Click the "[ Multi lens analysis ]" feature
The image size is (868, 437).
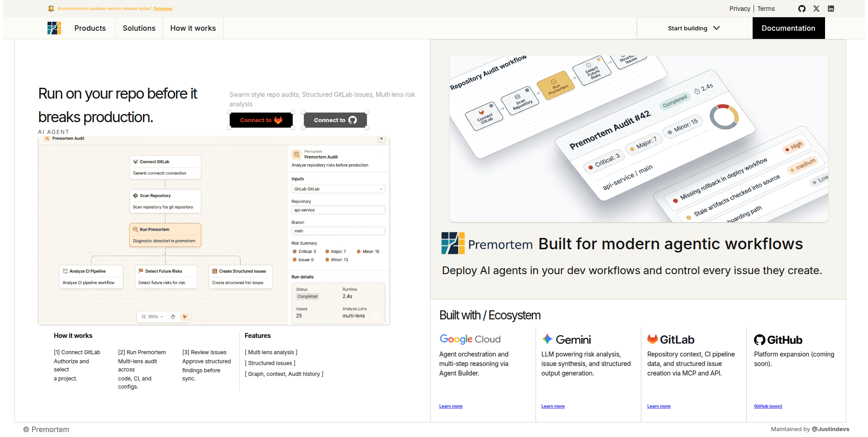click(271, 352)
